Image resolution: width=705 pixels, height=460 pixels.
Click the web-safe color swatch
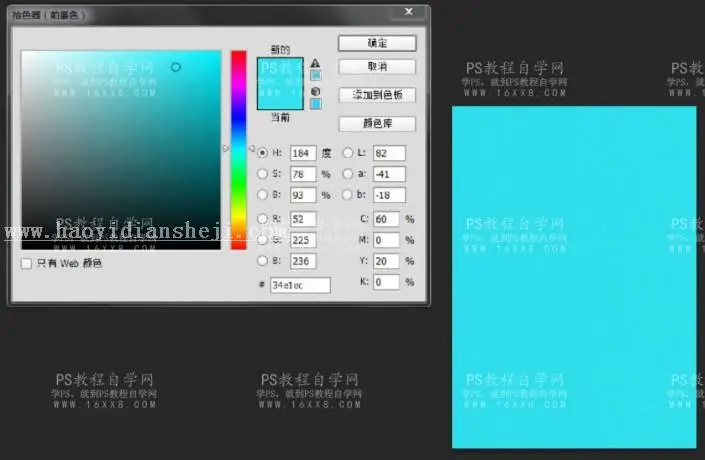point(316,104)
